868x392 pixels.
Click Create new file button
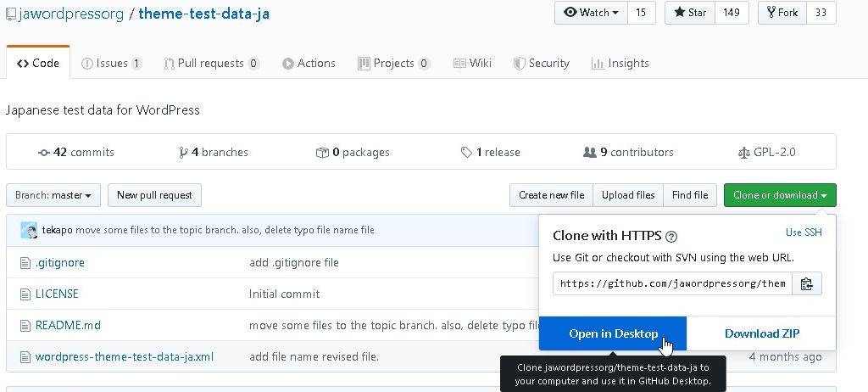click(551, 195)
